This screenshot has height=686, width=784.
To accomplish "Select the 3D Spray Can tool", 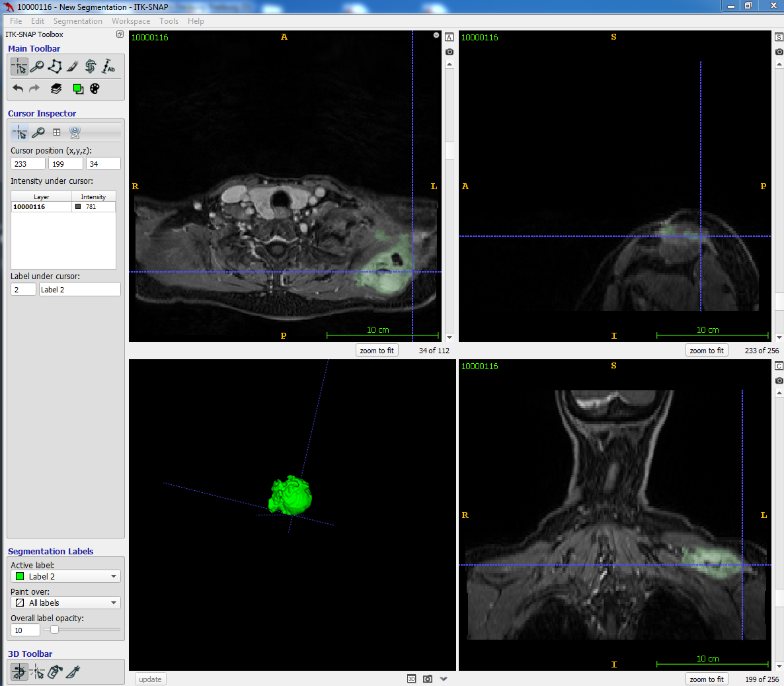I will click(x=55, y=672).
